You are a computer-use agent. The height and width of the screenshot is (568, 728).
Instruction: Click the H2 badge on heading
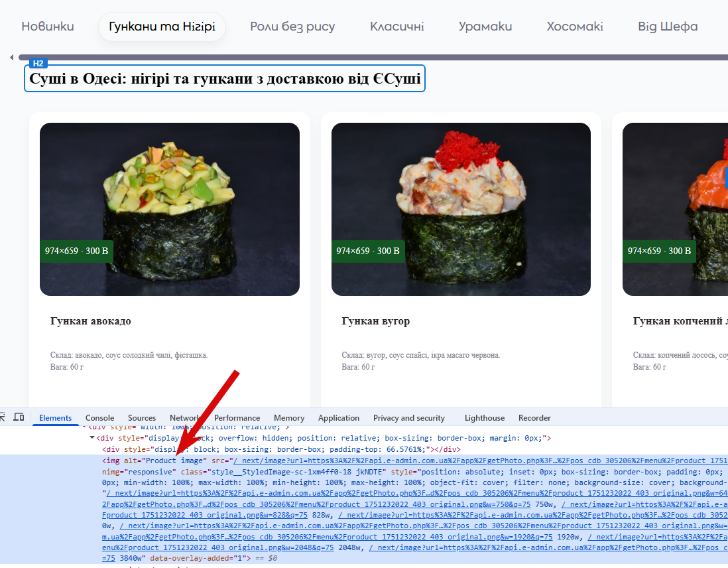point(38,64)
